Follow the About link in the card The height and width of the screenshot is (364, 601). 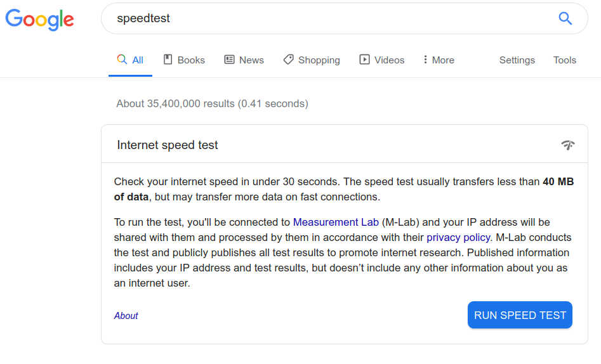click(126, 316)
